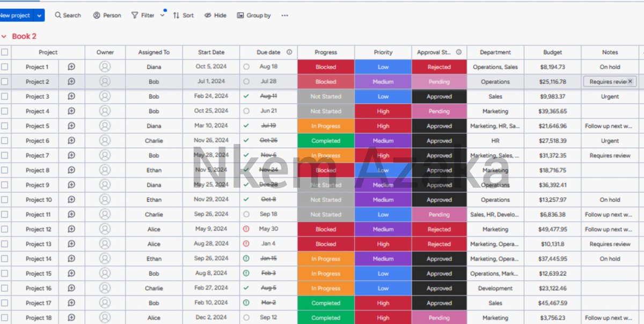Tick the checkbox for Project 11
Image resolution: width=644 pixels, height=324 pixels.
(x=5, y=214)
